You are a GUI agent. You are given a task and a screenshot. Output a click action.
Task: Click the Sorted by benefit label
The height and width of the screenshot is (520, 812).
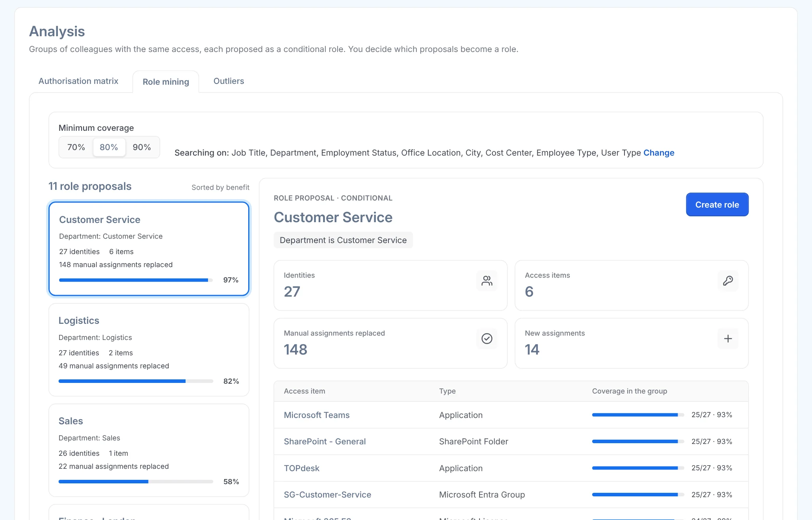coord(221,187)
